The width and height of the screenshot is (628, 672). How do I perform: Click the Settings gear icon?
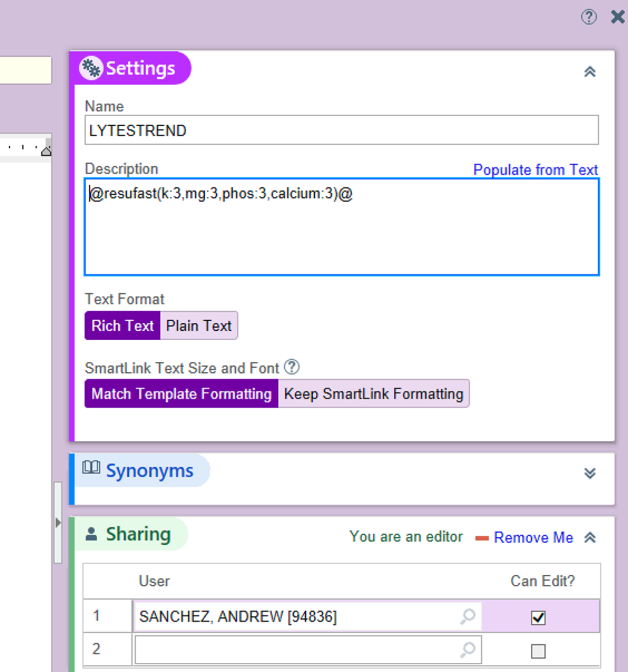(91, 68)
